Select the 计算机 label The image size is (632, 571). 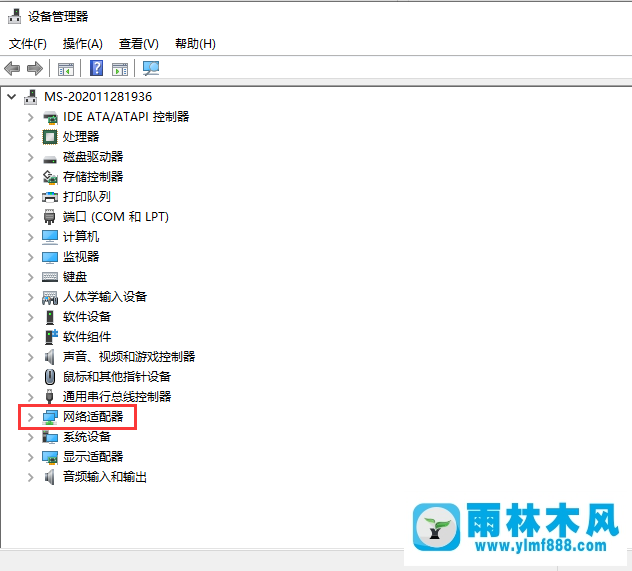pos(81,237)
